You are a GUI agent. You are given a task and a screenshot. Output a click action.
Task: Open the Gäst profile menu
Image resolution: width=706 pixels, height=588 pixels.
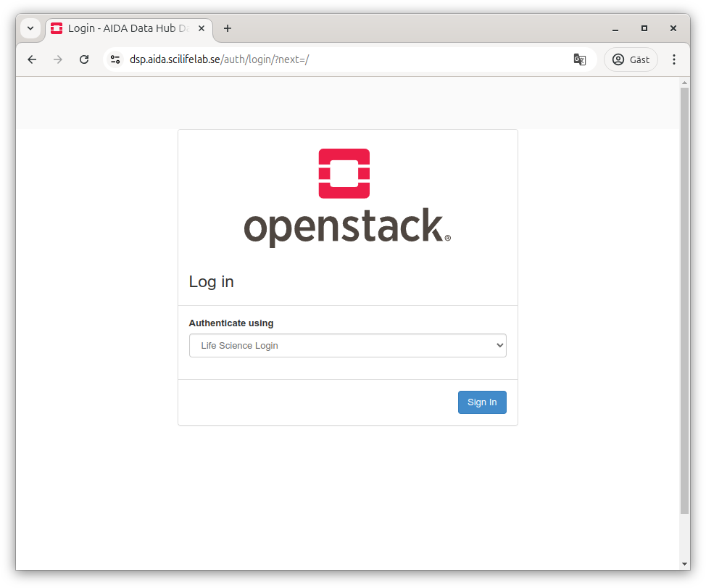coord(631,59)
